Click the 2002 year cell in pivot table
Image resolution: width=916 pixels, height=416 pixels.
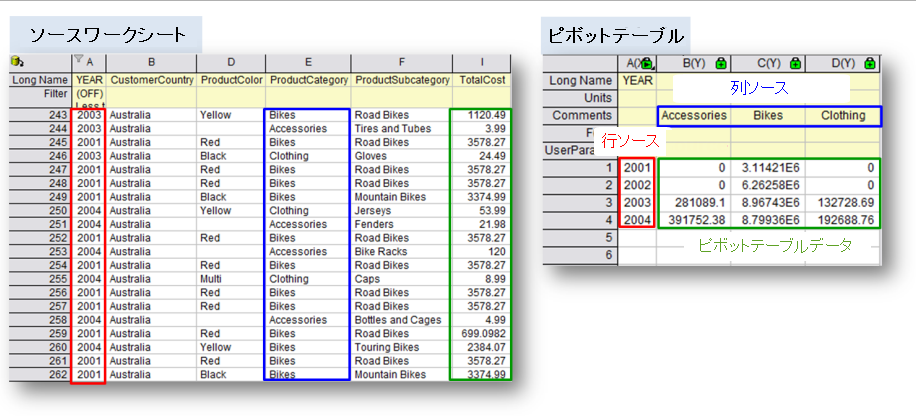coord(637,185)
